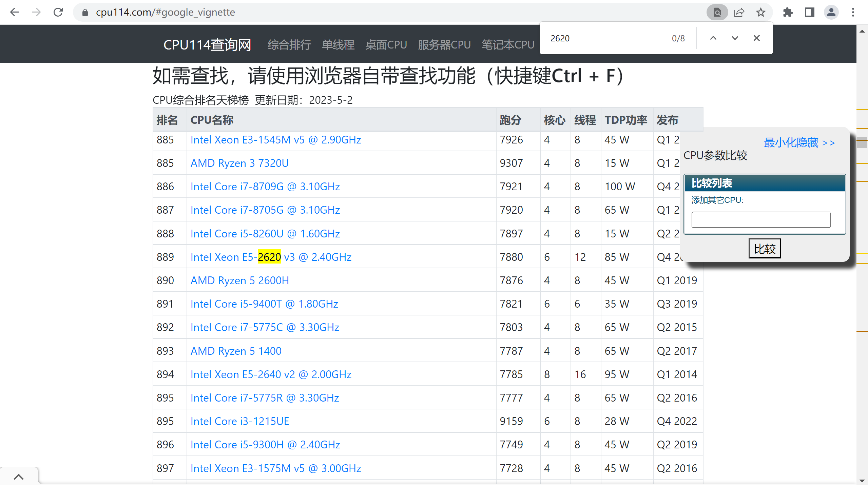This screenshot has width=868, height=485.
Task: Open the 综合排行 nav item
Action: click(x=289, y=45)
